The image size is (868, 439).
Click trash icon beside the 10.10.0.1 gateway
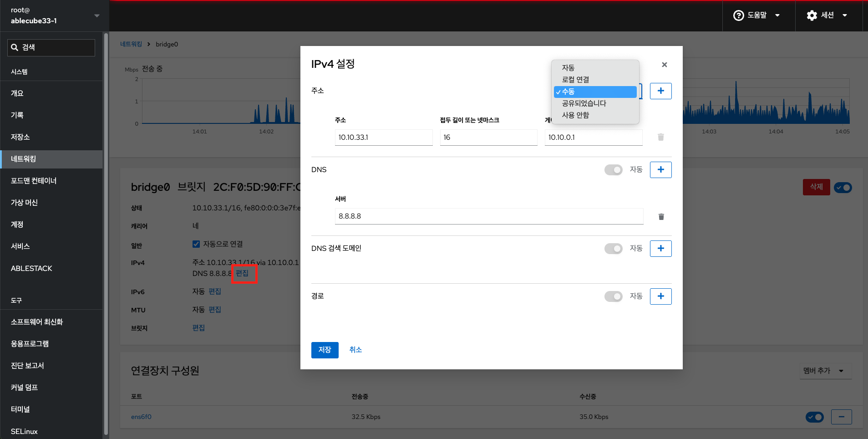point(660,137)
